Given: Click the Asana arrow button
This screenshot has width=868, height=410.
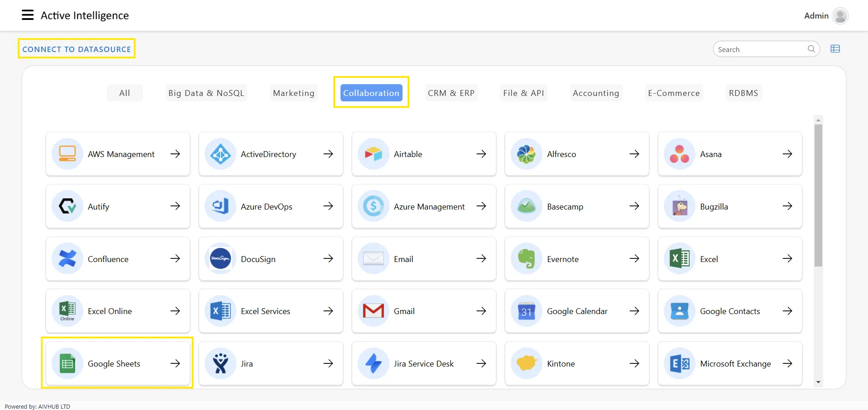Looking at the screenshot, I should [x=787, y=154].
